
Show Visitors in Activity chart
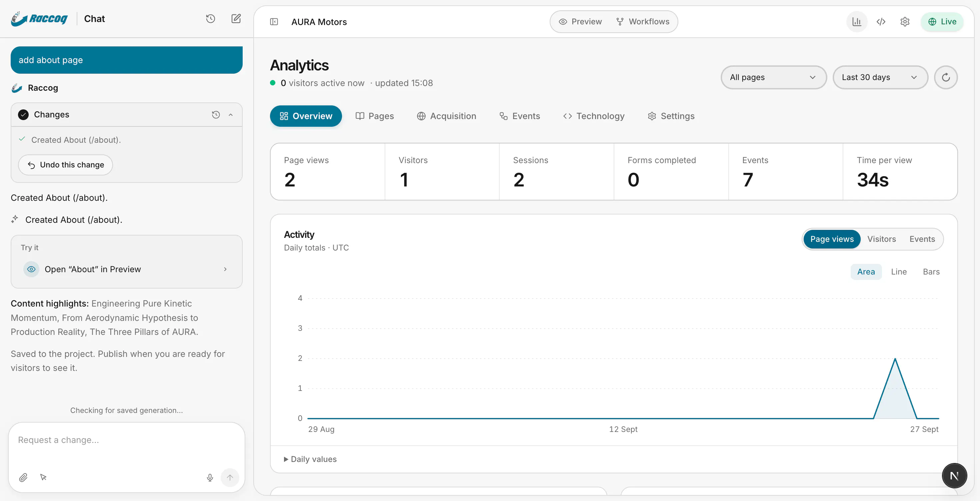881,239
